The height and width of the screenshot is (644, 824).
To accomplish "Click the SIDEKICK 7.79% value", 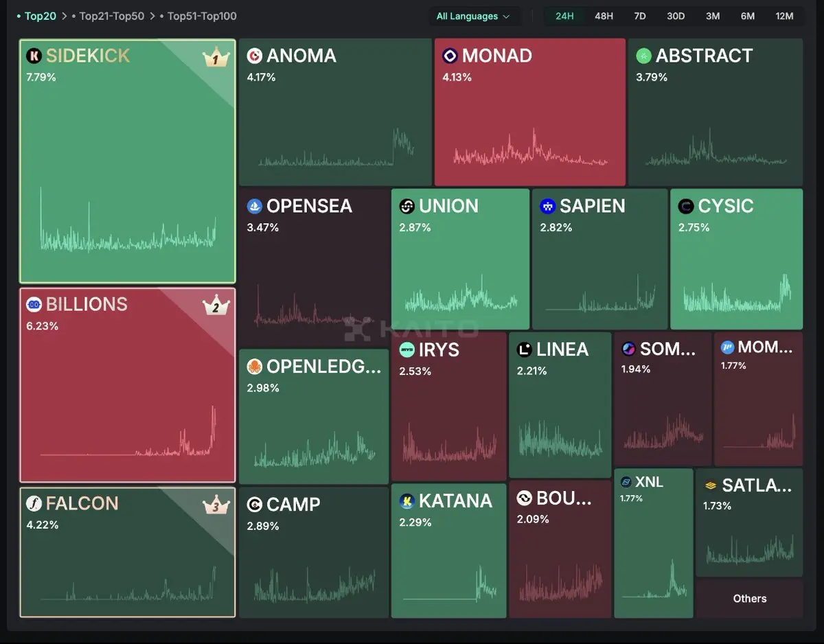I will [41, 78].
